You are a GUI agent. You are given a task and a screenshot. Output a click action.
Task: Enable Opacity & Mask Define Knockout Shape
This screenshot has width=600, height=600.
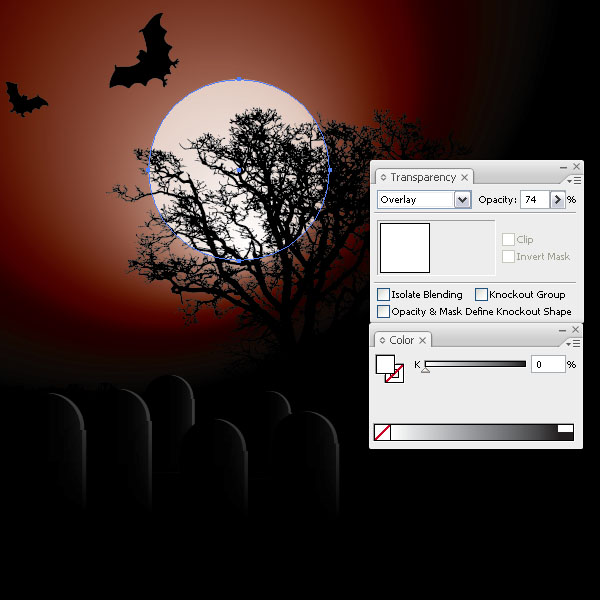(383, 311)
